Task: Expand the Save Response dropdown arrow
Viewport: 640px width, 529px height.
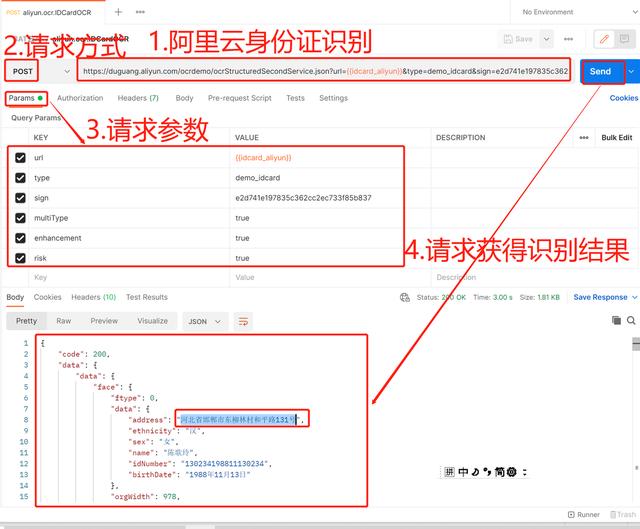Action: click(x=634, y=298)
